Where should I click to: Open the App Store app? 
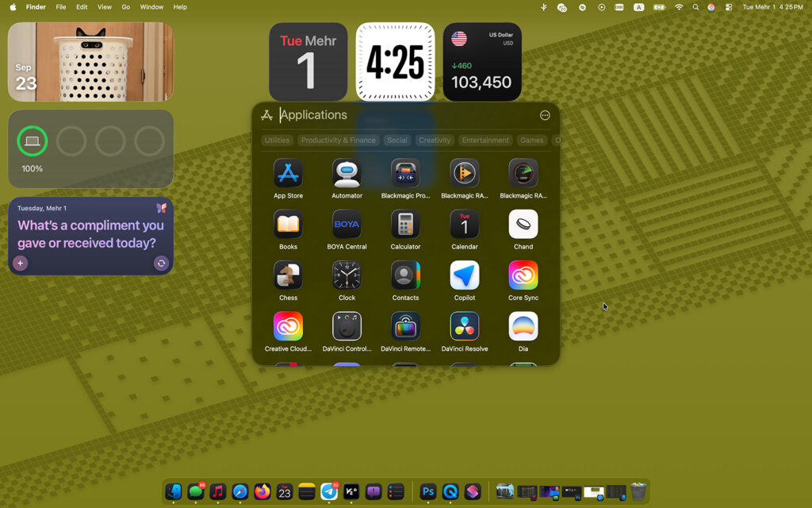(x=288, y=173)
